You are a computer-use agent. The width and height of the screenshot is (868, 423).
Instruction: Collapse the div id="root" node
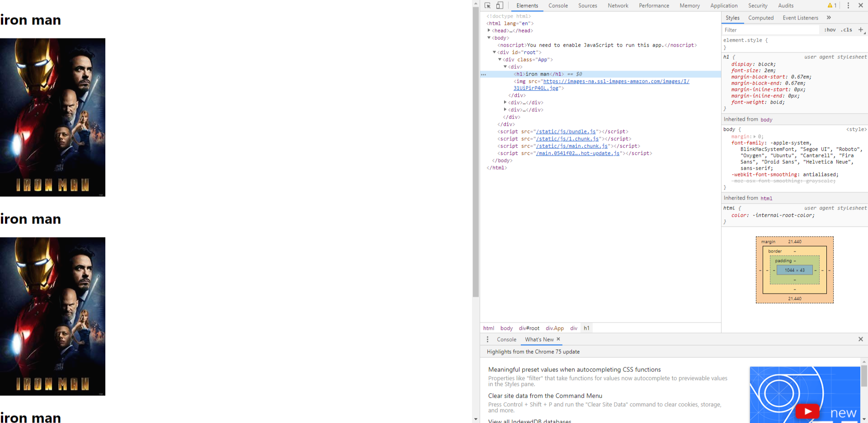[x=494, y=52]
